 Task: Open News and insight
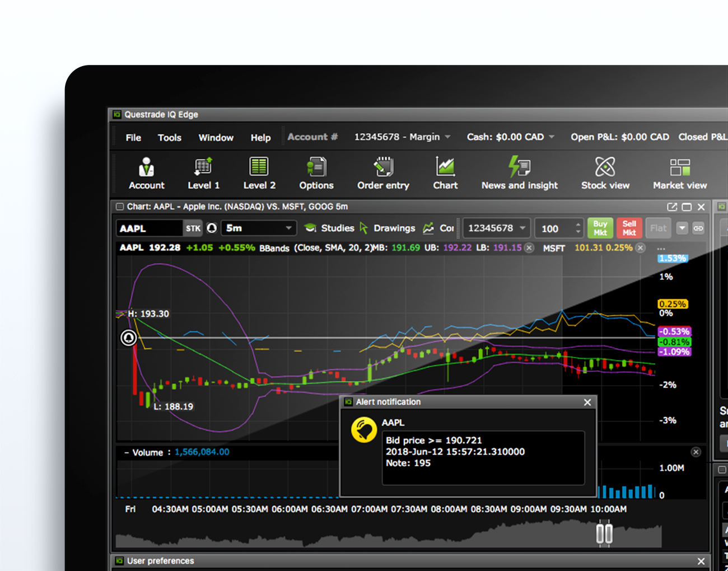[519, 172]
